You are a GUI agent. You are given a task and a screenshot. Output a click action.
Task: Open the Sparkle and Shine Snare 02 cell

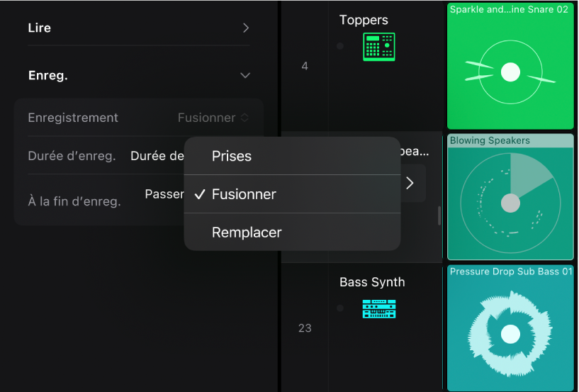(510, 66)
